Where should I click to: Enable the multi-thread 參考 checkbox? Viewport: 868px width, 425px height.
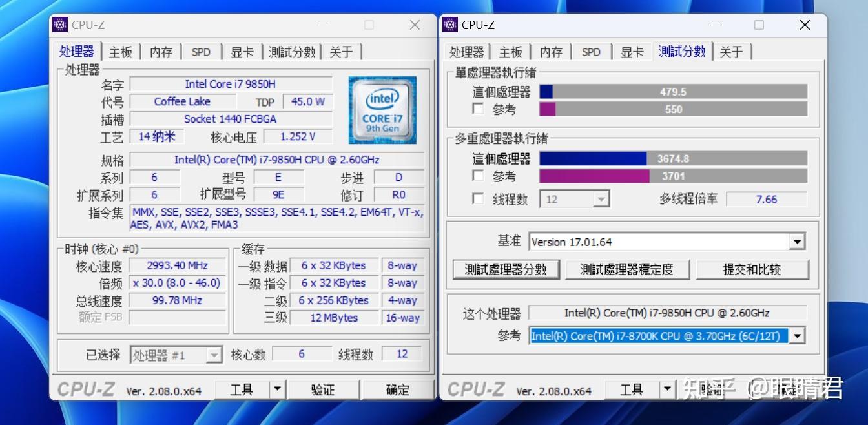pos(478,176)
